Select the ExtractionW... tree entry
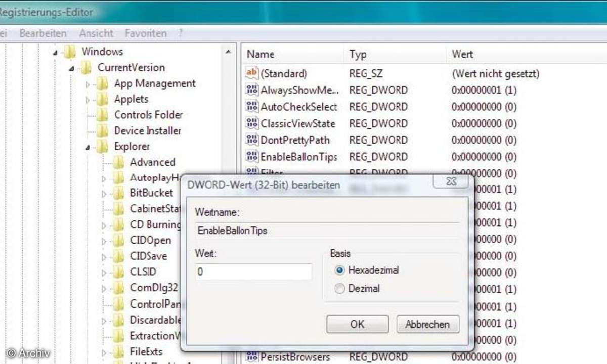 [x=155, y=335]
